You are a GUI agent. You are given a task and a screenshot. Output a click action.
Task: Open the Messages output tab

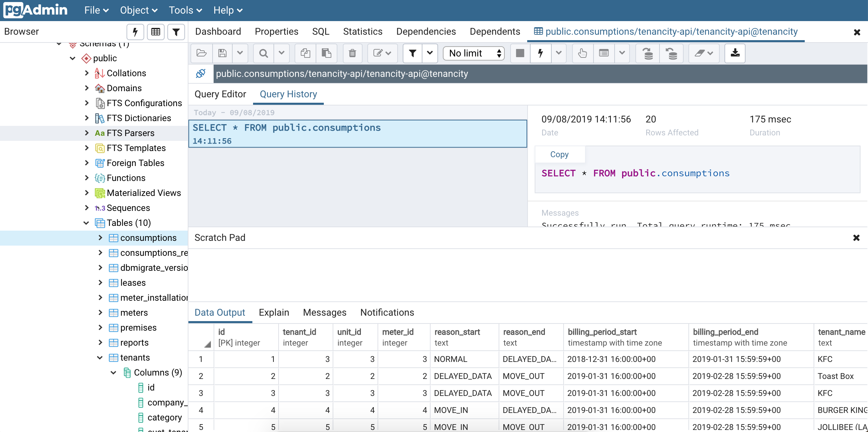(x=324, y=312)
